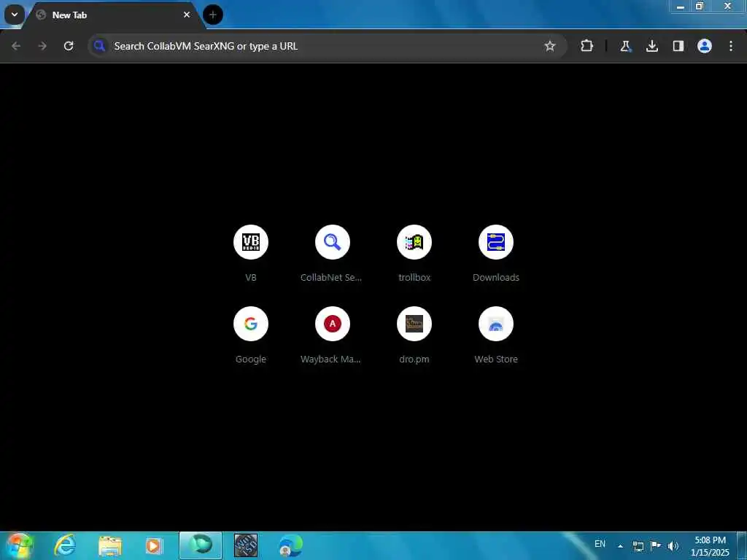Toggle the side panel button
The image size is (747, 560).
pyautogui.click(x=678, y=46)
